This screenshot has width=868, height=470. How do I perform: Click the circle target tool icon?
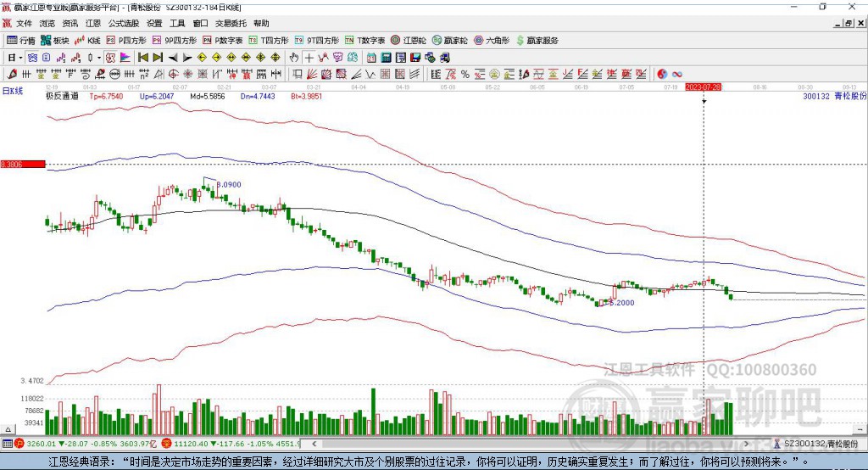tap(173, 74)
